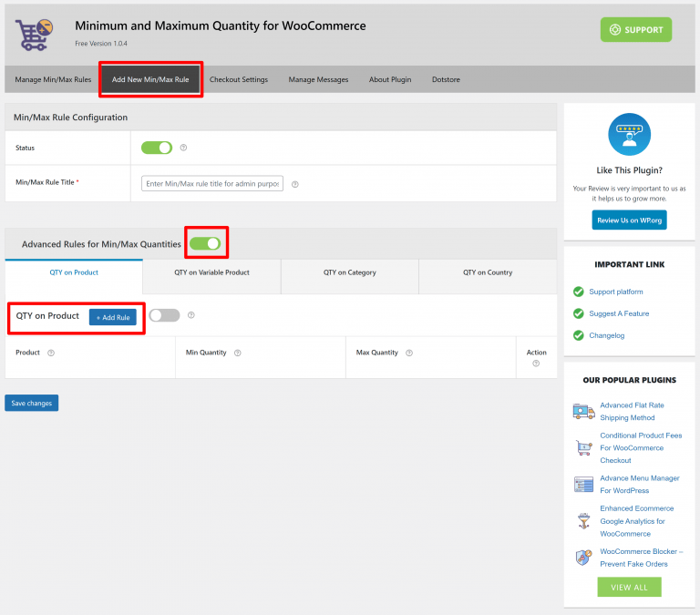Image resolution: width=700 pixels, height=615 pixels.
Task: Click the help icon next to rule title field
Action: click(x=294, y=184)
